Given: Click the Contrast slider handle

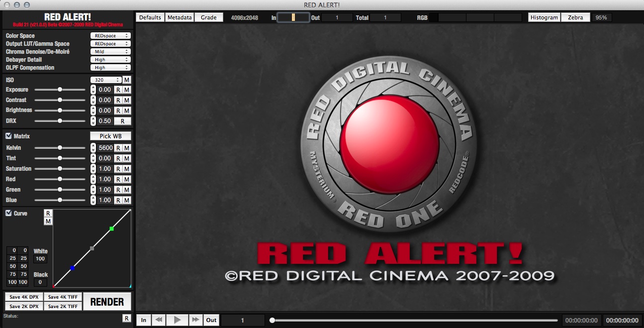Looking at the screenshot, I should 60,100.
